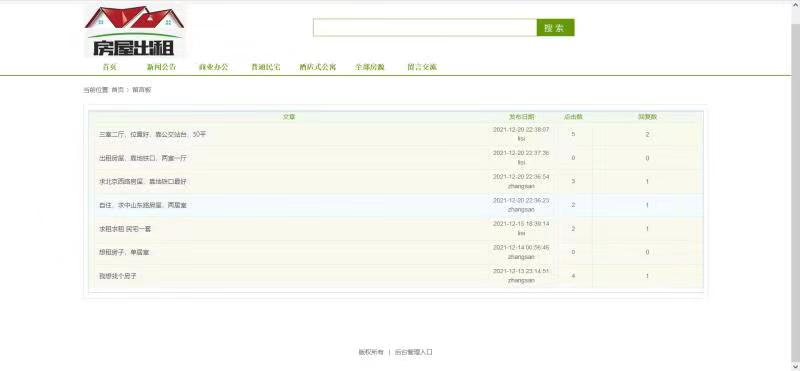Open the 酒店式公寓 navigation item

coord(317,67)
